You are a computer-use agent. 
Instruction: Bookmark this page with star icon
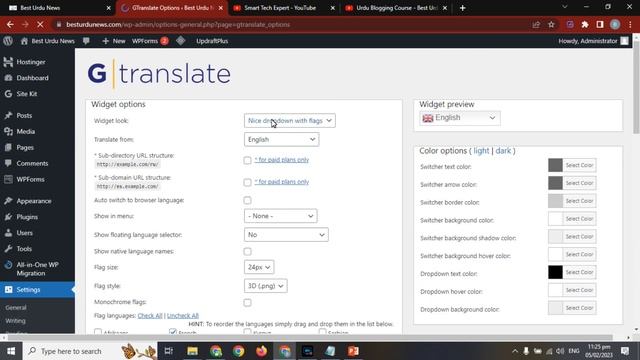click(551, 24)
